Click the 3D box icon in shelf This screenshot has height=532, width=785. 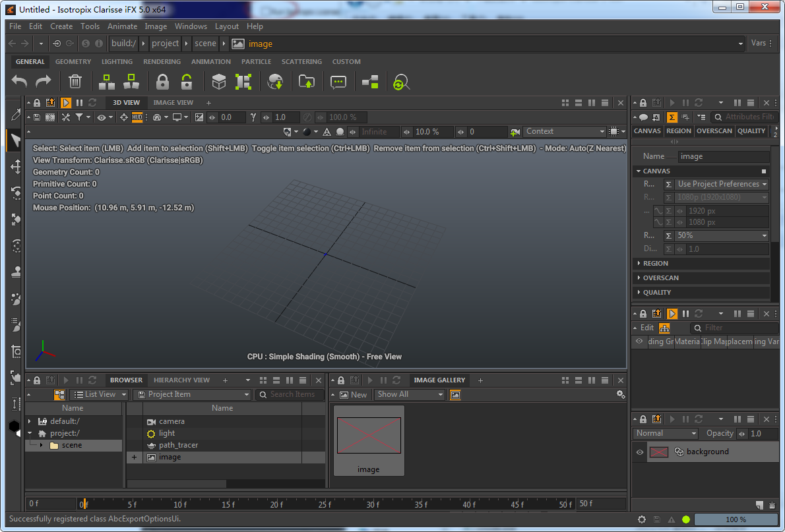click(x=219, y=82)
